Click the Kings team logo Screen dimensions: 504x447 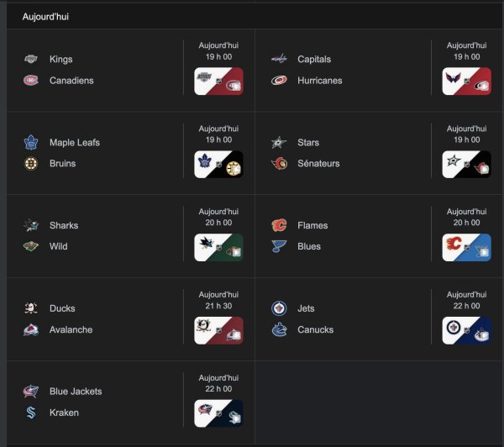[31, 59]
